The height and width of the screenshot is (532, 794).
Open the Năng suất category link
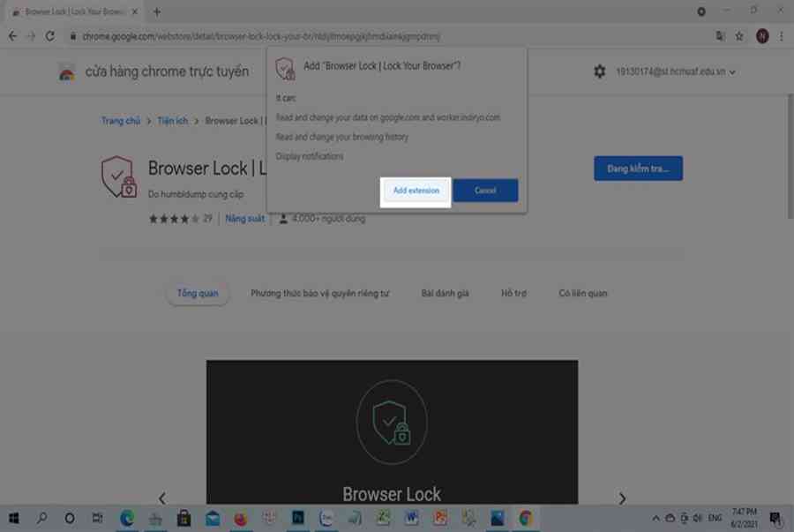coord(244,219)
